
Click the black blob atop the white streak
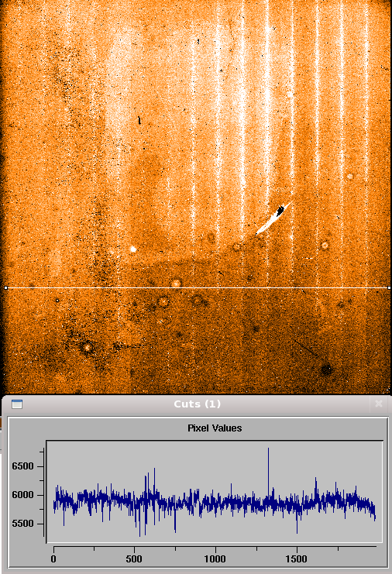[x=280, y=211]
